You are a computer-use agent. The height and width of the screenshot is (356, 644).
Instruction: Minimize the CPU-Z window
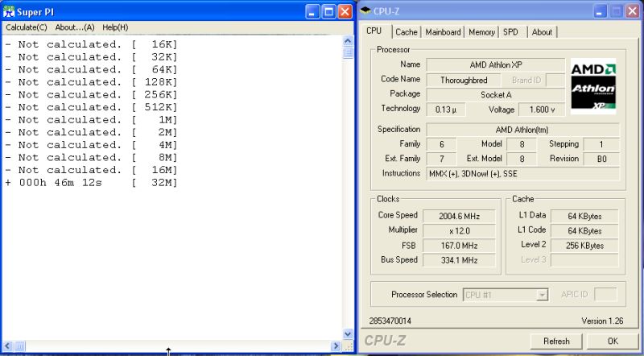[x=600, y=11]
